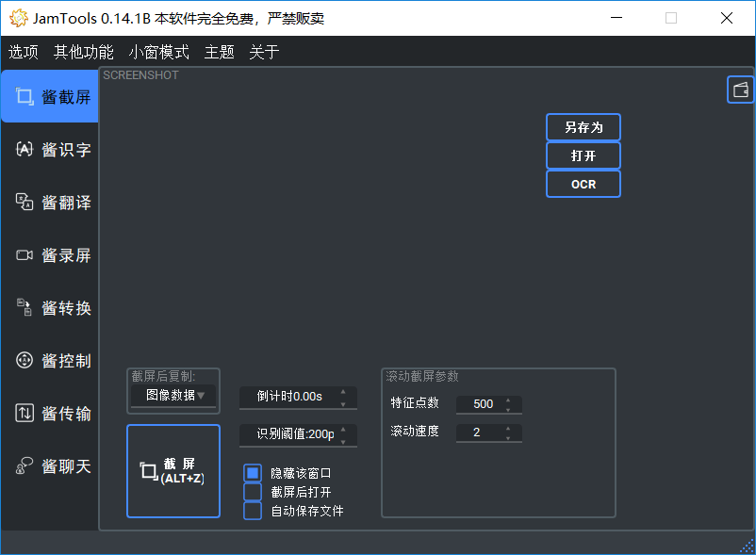Image resolution: width=756 pixels, height=555 pixels.
Task: Open the 酱聊天 chat tool
Action: tap(52, 465)
